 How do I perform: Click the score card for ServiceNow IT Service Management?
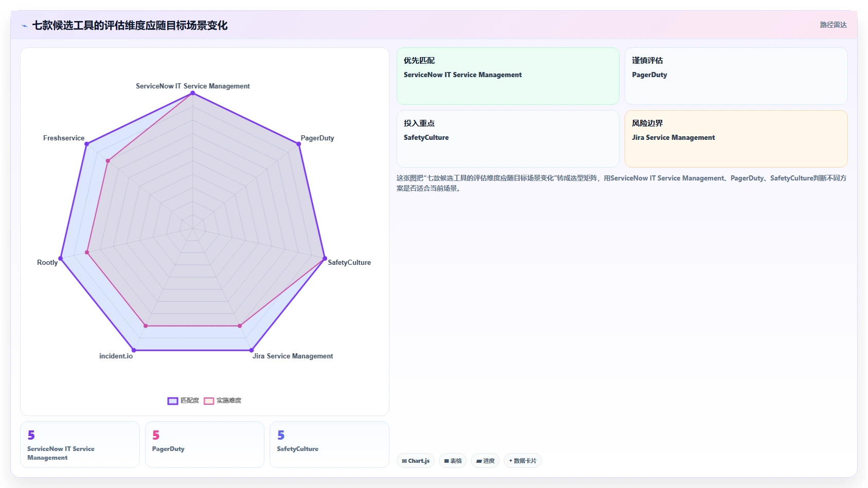pyautogui.click(x=80, y=444)
